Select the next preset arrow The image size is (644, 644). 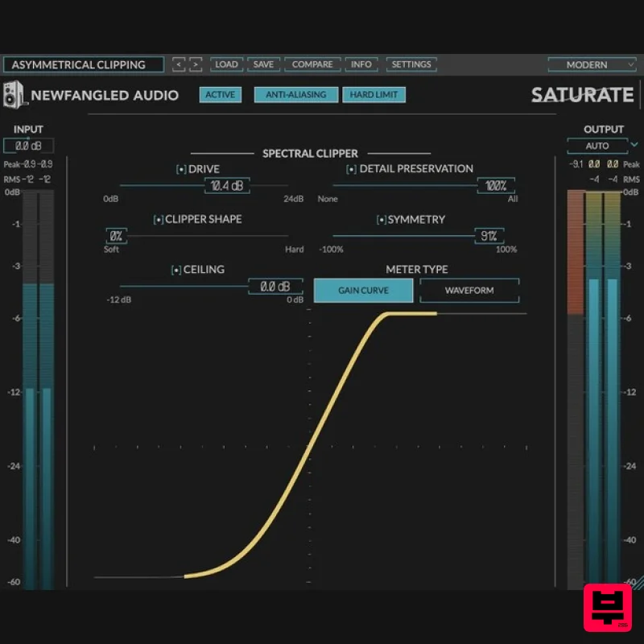pyautogui.click(x=196, y=64)
